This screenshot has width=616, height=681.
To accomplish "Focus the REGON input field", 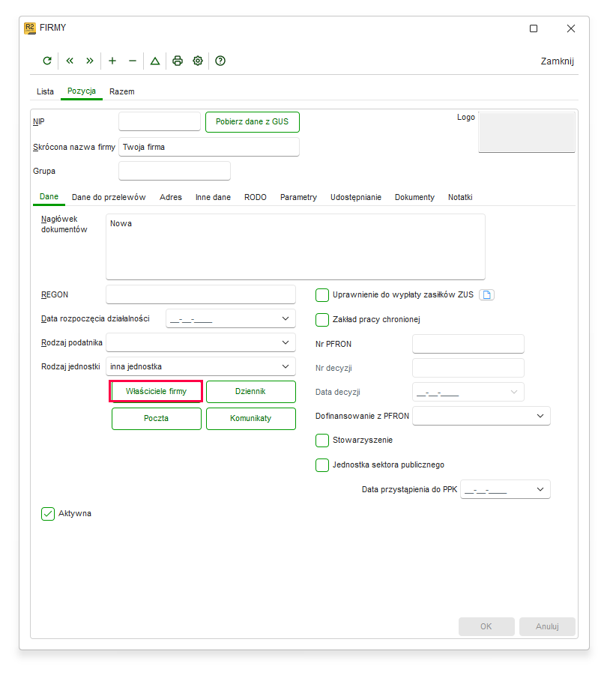I will click(x=201, y=294).
